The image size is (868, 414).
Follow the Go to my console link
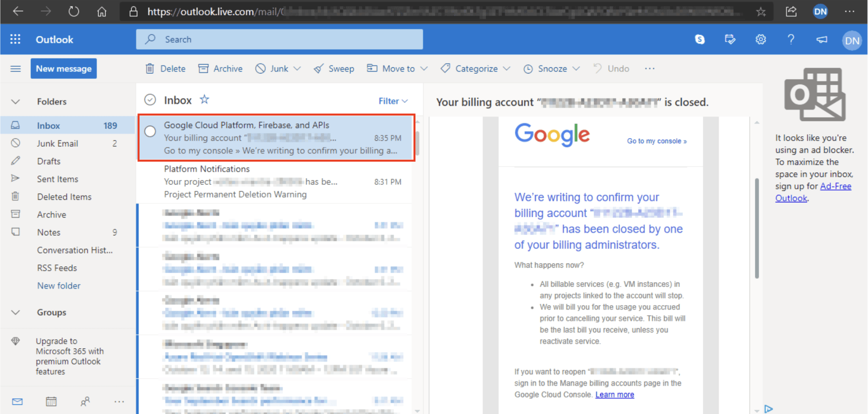coord(657,141)
